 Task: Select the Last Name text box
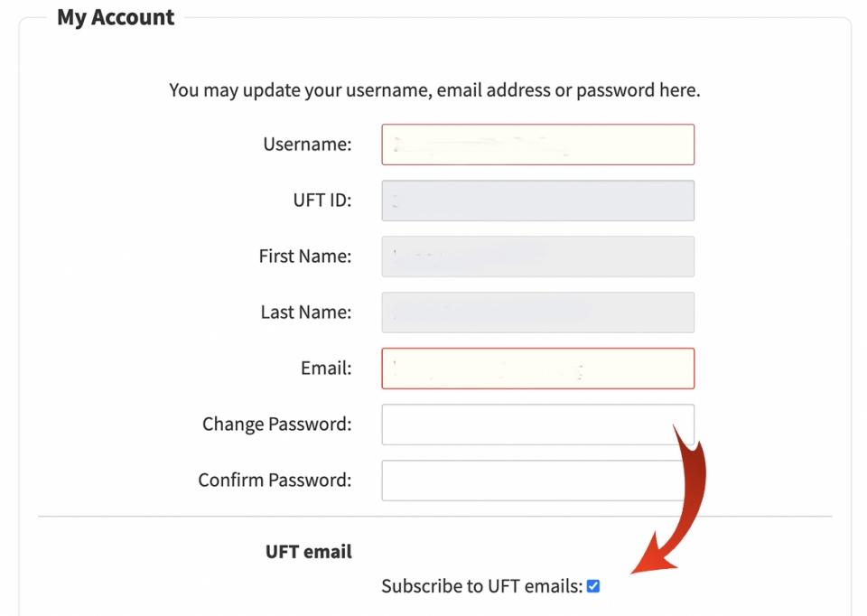tap(537, 313)
